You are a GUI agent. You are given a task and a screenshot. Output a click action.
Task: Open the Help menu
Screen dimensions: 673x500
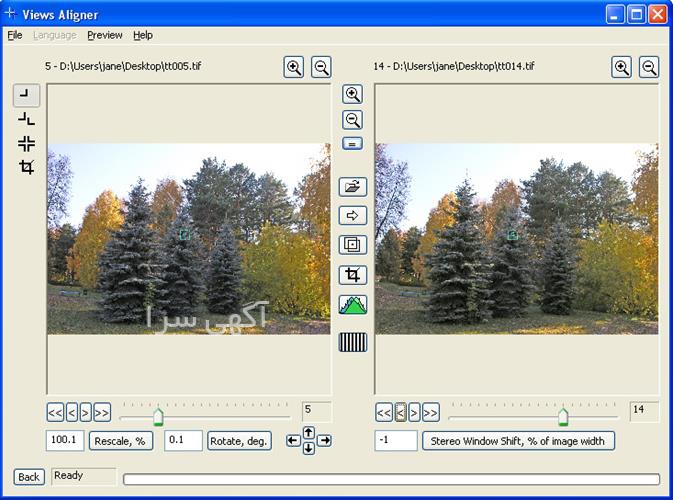[x=143, y=35]
